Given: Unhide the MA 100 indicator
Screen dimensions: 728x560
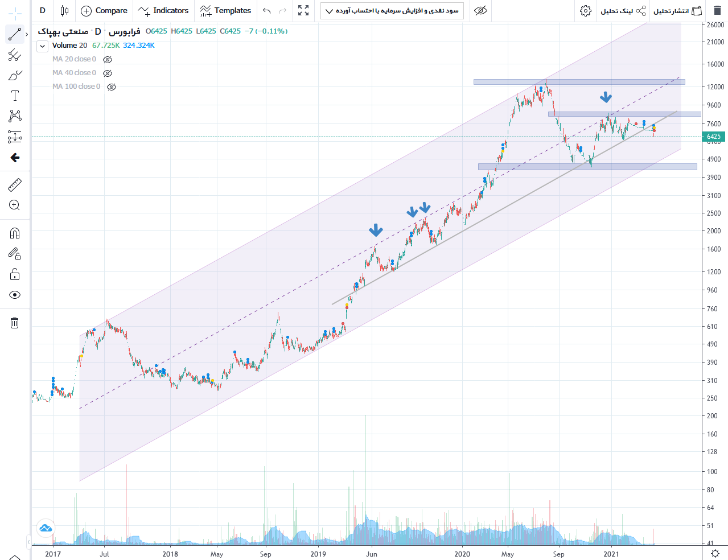Looking at the screenshot, I should 112,87.
